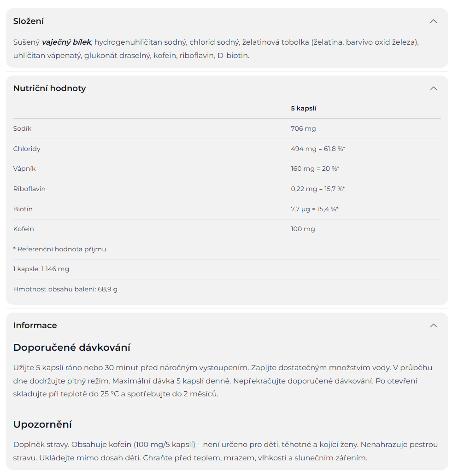The image size is (452, 476).
Task: Click the Hmotnost obsahu balení line
Action: [x=65, y=289]
